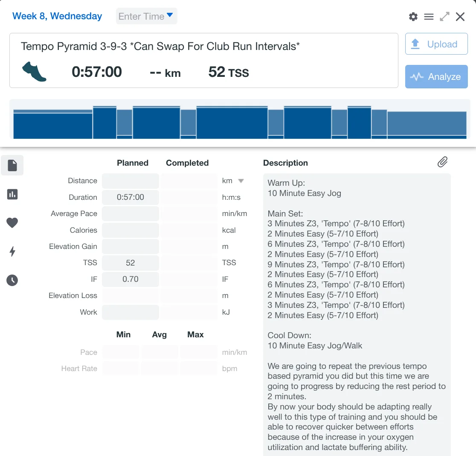Screen dimensions: 476x456
Task: Edit the workout title text field
Action: 160,46
